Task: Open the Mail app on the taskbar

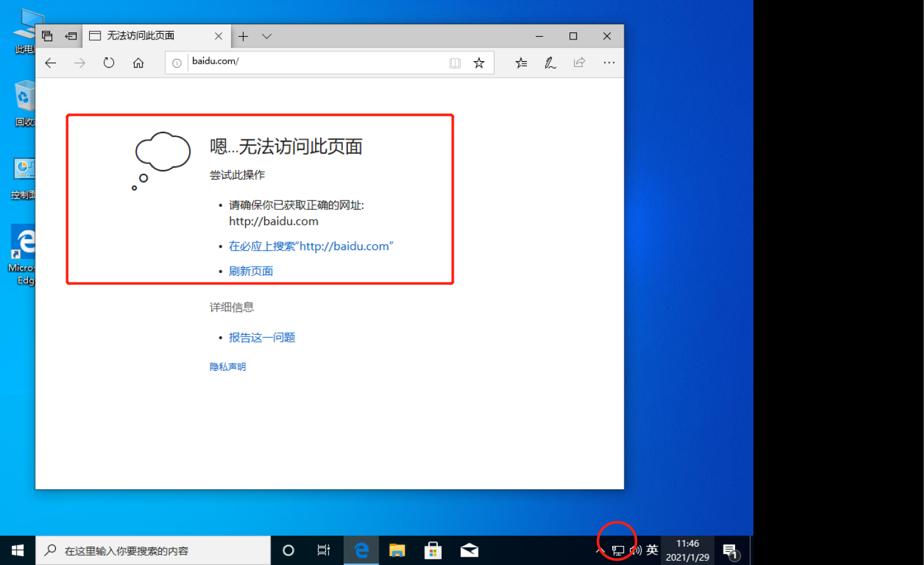Action: pos(469,550)
